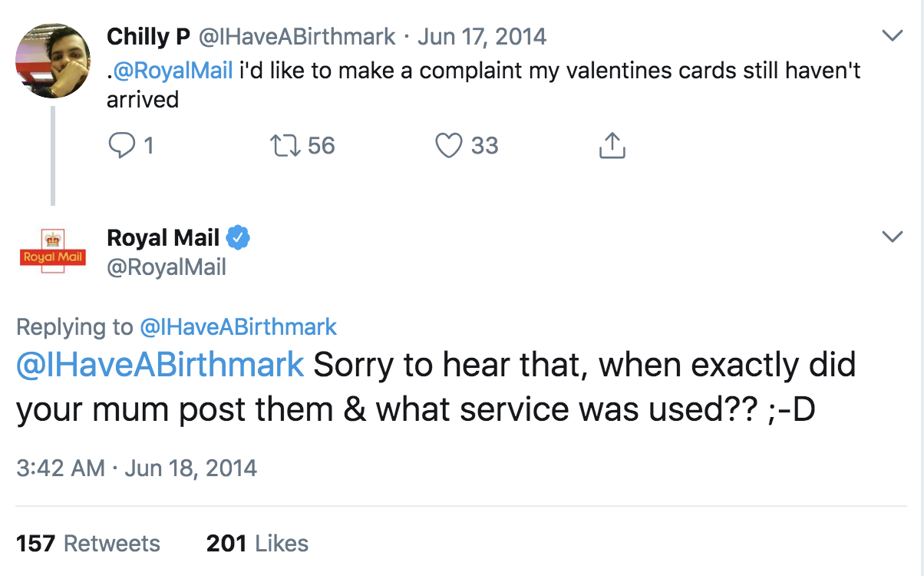The width and height of the screenshot is (924, 576).
Task: Like Chilly P's tweet with heart icon
Action: coord(449,145)
